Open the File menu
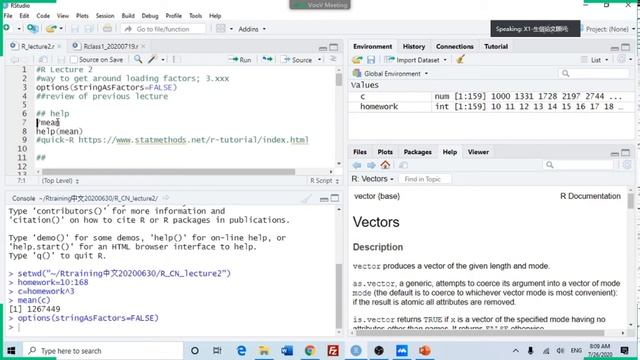This screenshot has height=360, width=640. [8, 16]
